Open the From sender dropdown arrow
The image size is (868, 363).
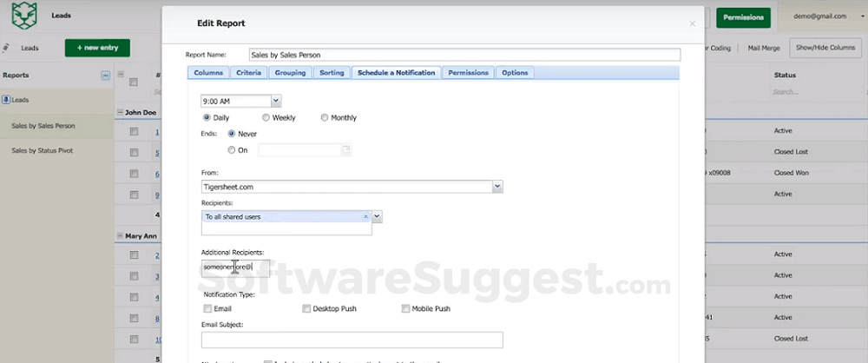[497, 187]
